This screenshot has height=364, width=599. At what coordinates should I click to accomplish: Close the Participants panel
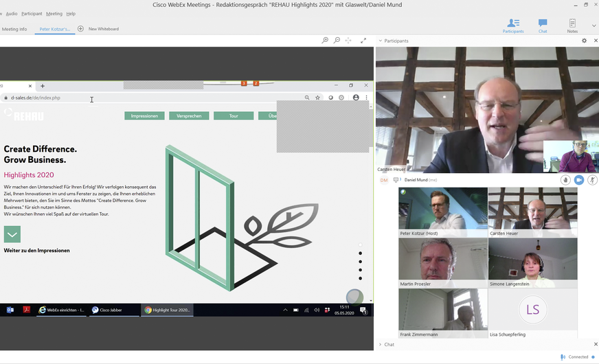click(596, 41)
